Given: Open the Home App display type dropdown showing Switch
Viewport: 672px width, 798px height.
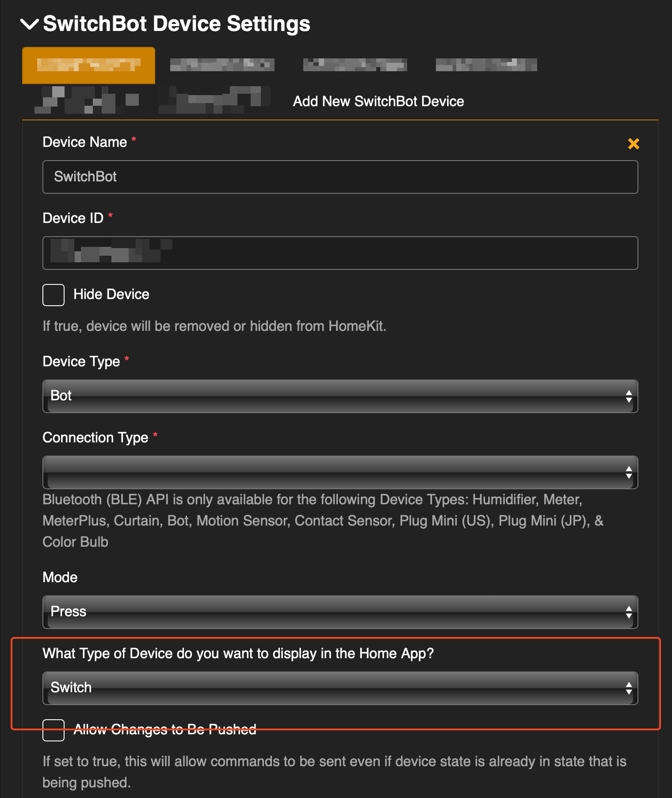Looking at the screenshot, I should pos(340,688).
